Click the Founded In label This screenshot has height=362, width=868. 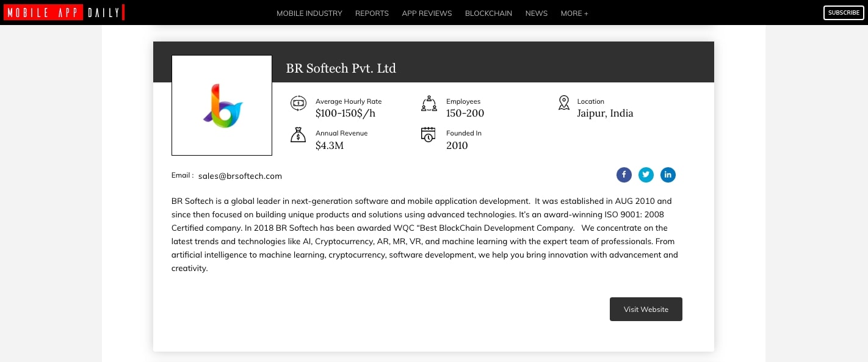[464, 133]
